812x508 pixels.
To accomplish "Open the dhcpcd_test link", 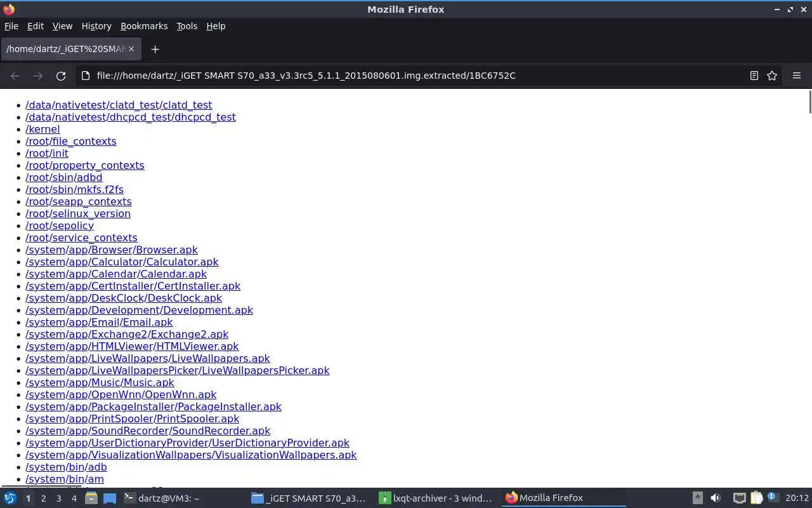I will click(131, 117).
